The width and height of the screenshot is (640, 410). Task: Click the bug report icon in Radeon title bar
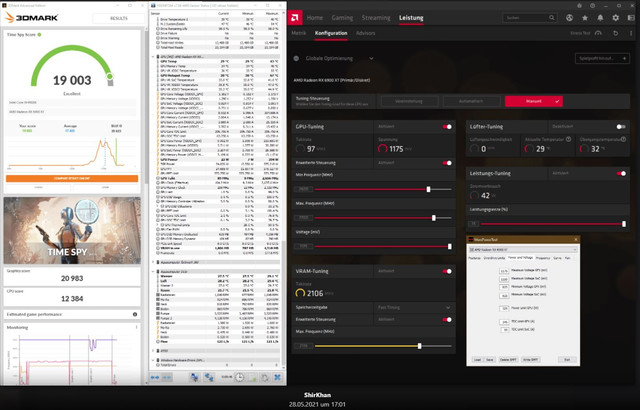point(580,5)
